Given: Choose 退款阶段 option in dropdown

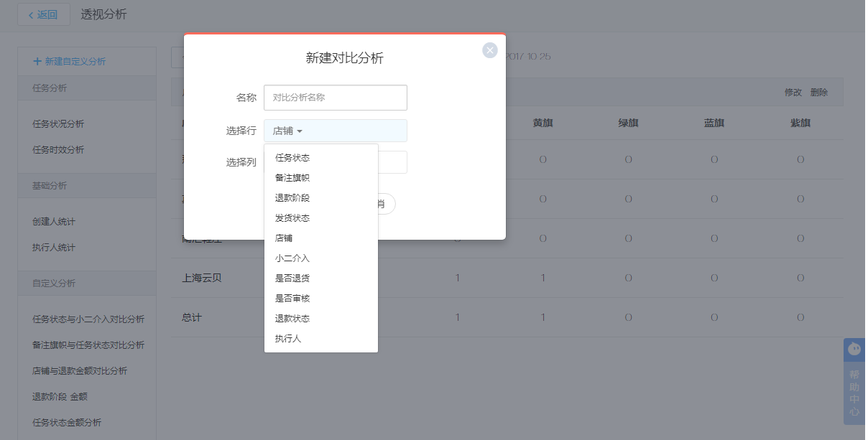Looking at the screenshot, I should pyautogui.click(x=292, y=198).
